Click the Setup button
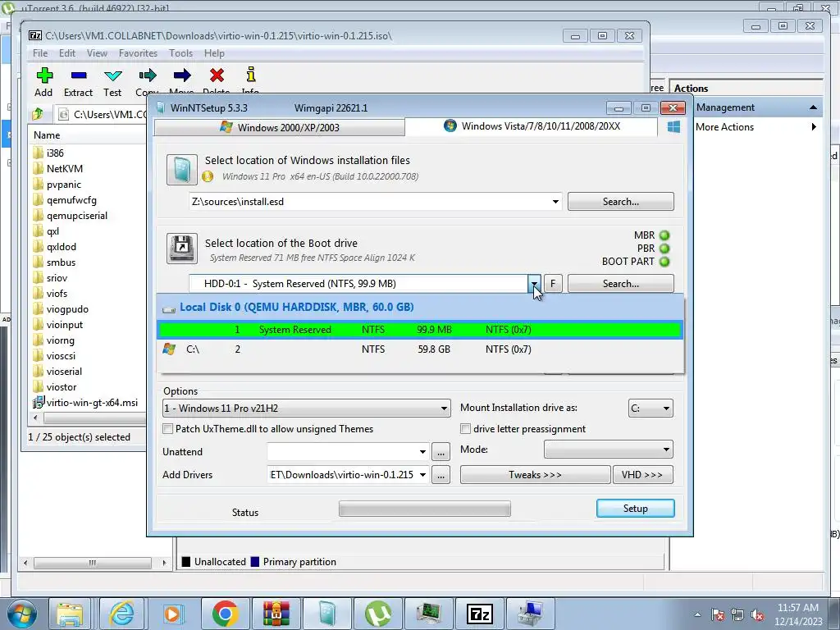The width and height of the screenshot is (840, 630). 636,509
